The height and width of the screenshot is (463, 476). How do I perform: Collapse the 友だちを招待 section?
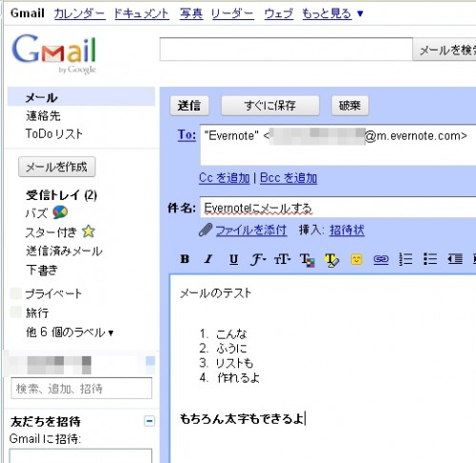tap(149, 421)
